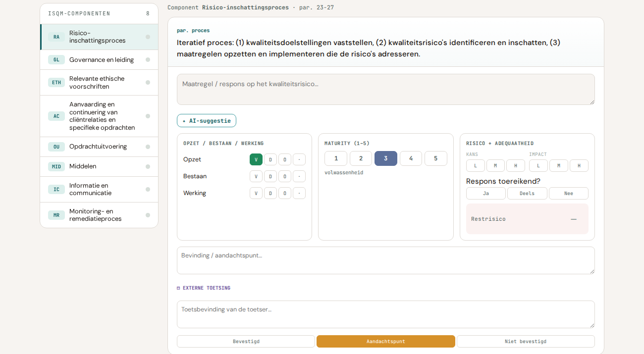Click into the Bevinding / aandachtspunt field

[386, 260]
